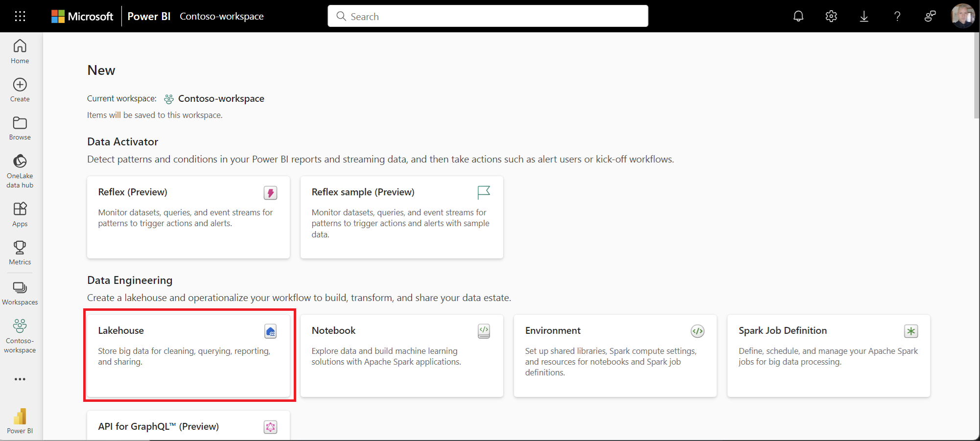Open the Power BI experience switcher
Viewport: 980px width, 441px height.
(20, 421)
